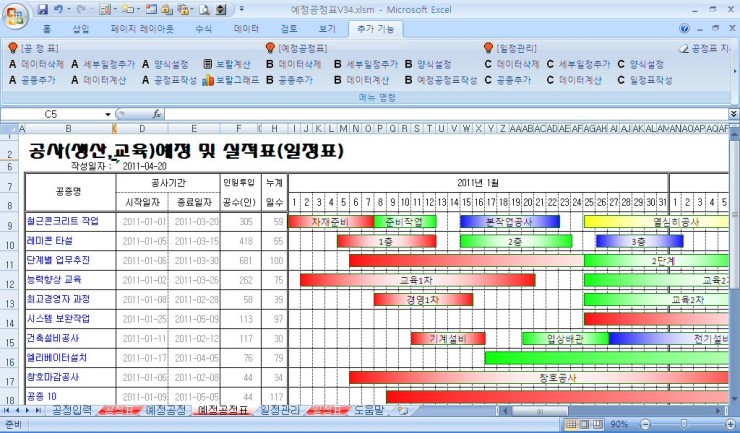Viewport: 740px width, 433px height.
Task: Select the 추가 기능 ribbon tab
Action: pyautogui.click(x=376, y=29)
